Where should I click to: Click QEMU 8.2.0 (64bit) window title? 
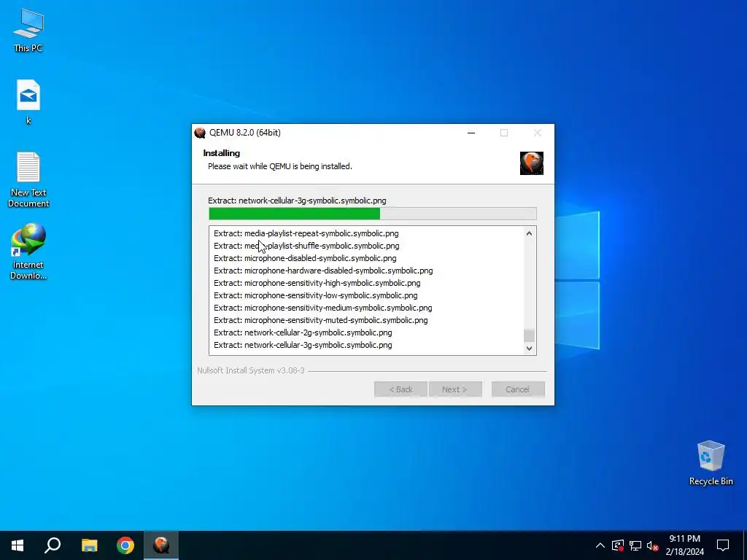click(x=245, y=133)
